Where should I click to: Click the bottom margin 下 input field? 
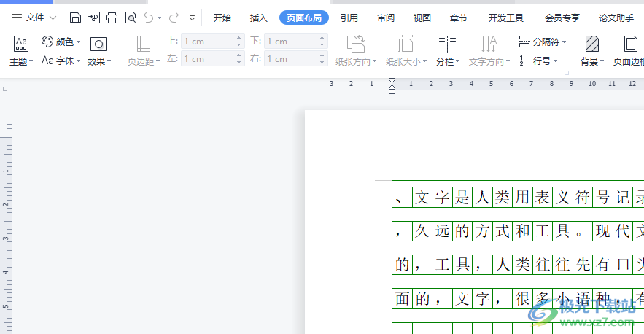pyautogui.click(x=291, y=41)
